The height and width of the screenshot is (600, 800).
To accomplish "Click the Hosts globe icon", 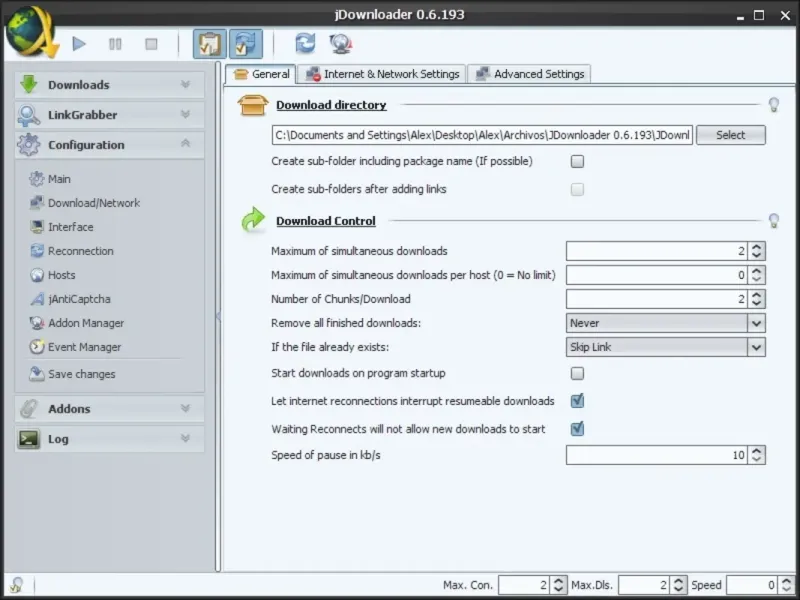I will pyautogui.click(x=37, y=275).
